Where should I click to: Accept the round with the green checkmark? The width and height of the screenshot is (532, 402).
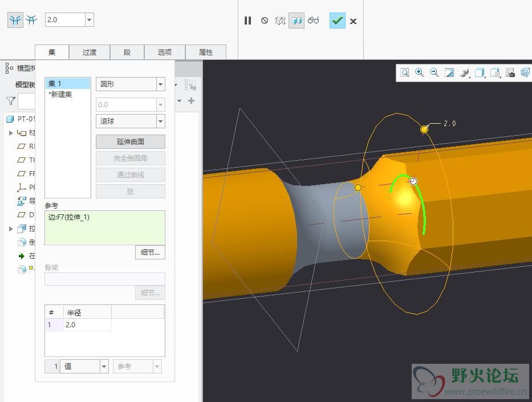[337, 21]
